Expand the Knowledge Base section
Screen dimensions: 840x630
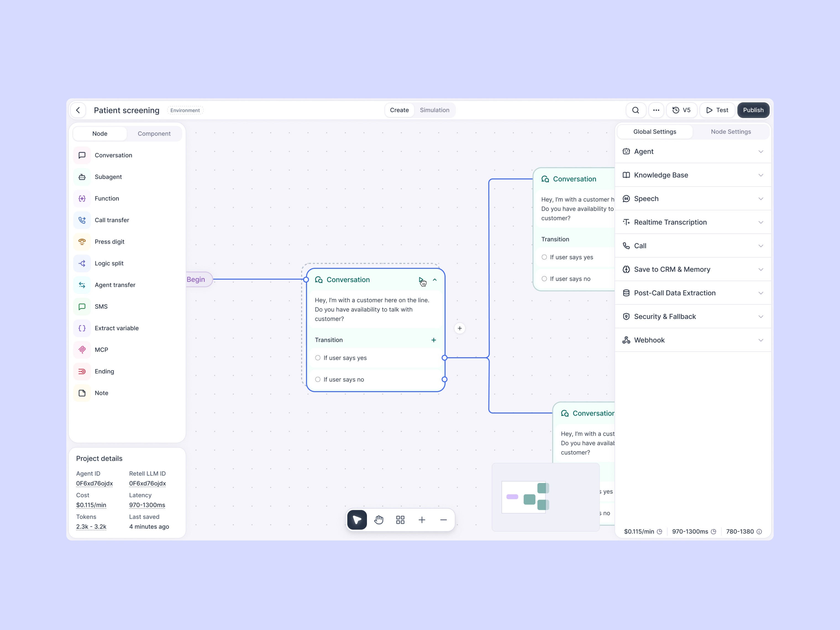tap(693, 175)
